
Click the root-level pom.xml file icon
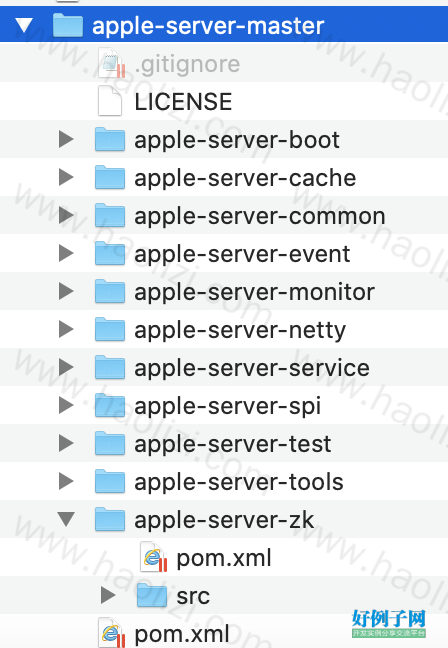[112, 633]
